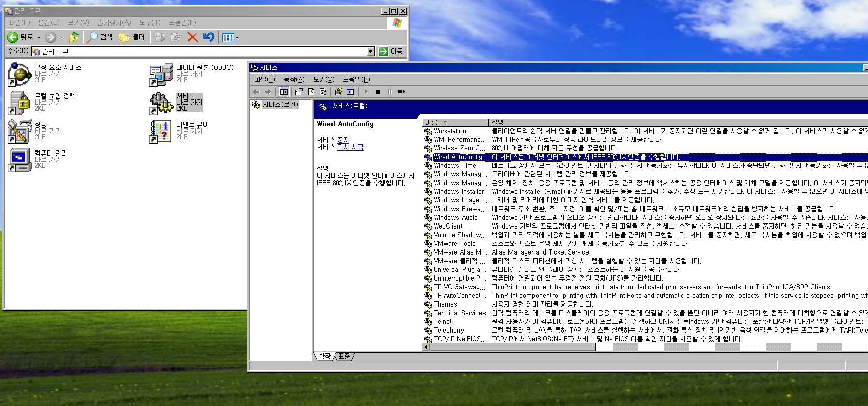Viewport: 868px width, 406px height.
Task: Go up one folder level icon
Action: 74,37
